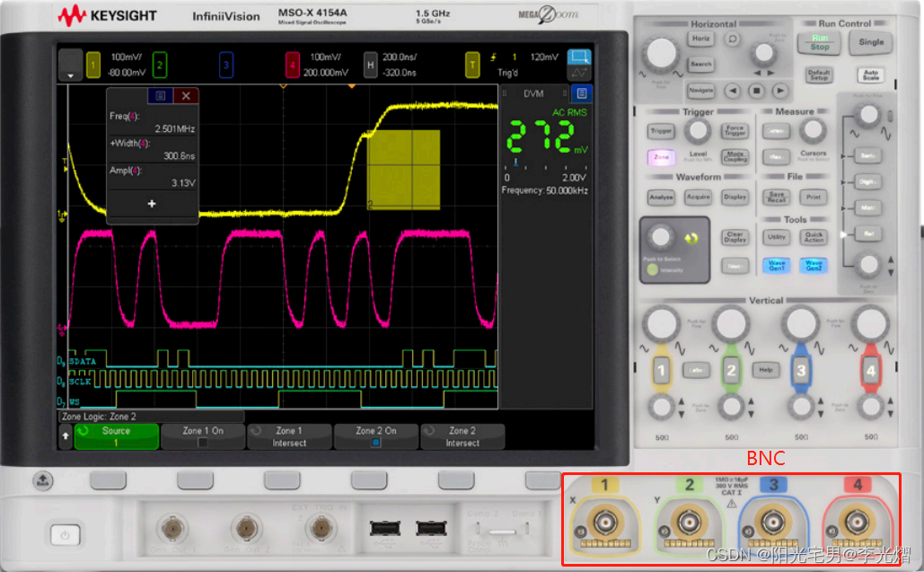924x572 pixels.
Task: Toggle the Zone 1 On checkbox
Action: (x=203, y=443)
